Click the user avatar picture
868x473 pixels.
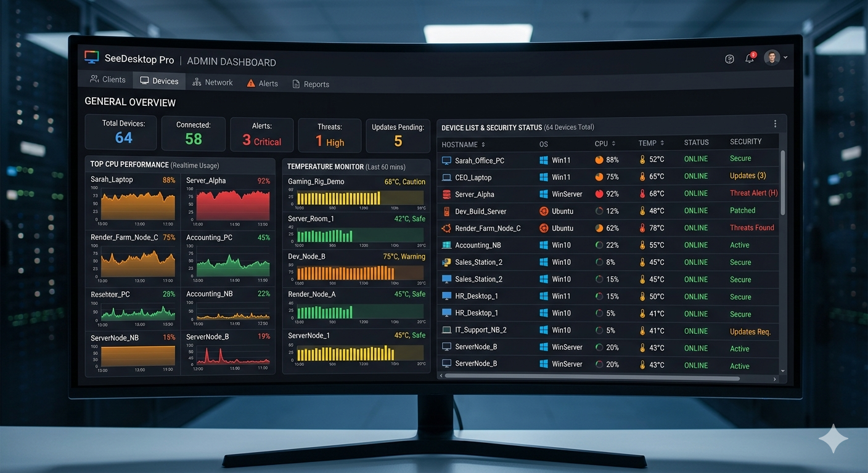pos(771,58)
